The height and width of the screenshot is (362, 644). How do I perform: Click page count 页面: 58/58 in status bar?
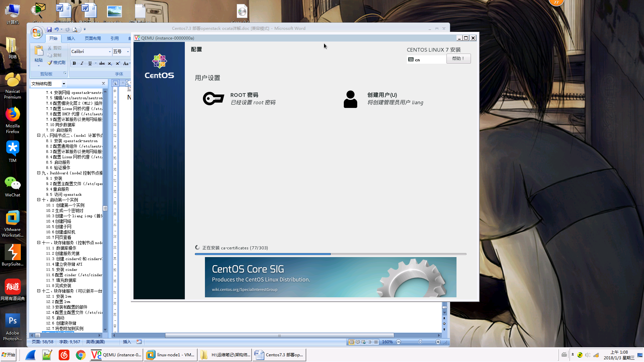tap(43, 342)
